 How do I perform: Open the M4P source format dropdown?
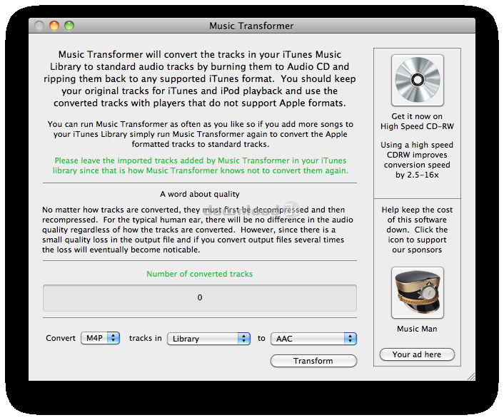click(x=100, y=338)
